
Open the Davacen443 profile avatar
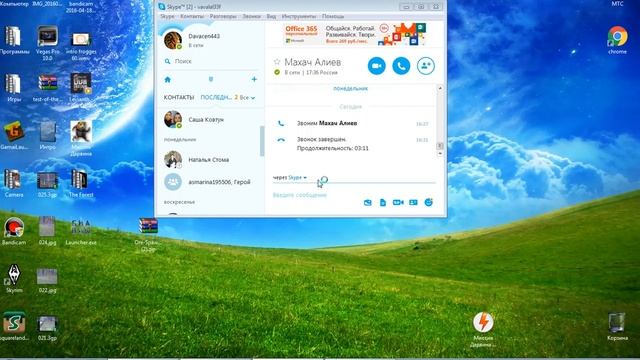coord(173,40)
